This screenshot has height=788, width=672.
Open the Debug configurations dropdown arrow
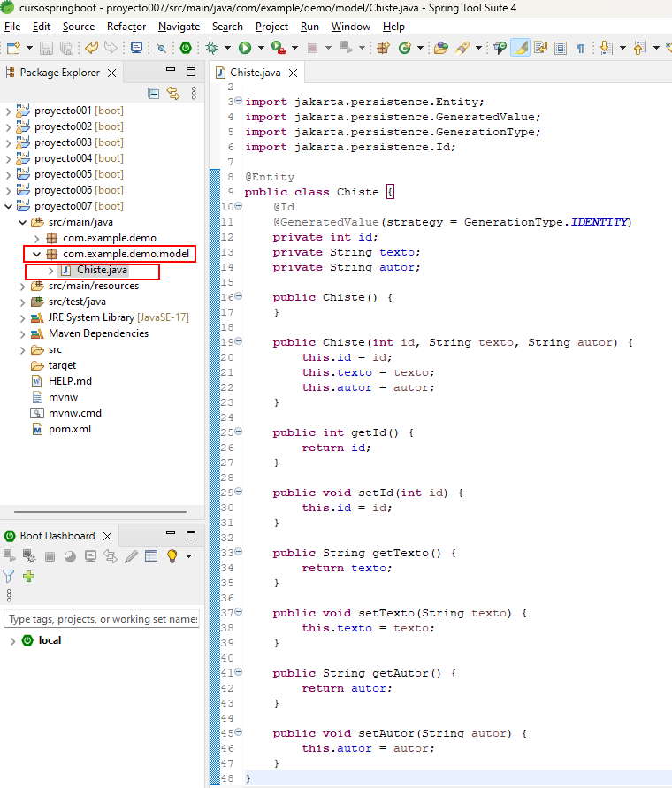227,48
